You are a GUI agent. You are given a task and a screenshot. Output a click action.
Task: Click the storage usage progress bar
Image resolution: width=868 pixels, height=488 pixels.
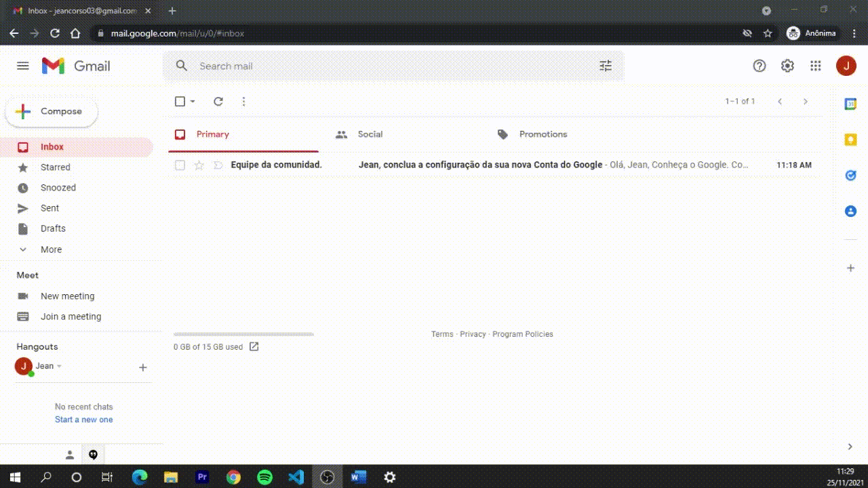tap(243, 334)
